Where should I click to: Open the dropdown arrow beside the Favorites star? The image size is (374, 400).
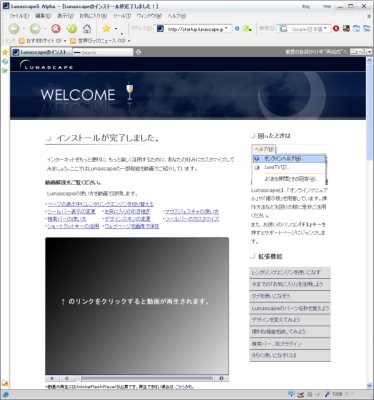[116, 29]
